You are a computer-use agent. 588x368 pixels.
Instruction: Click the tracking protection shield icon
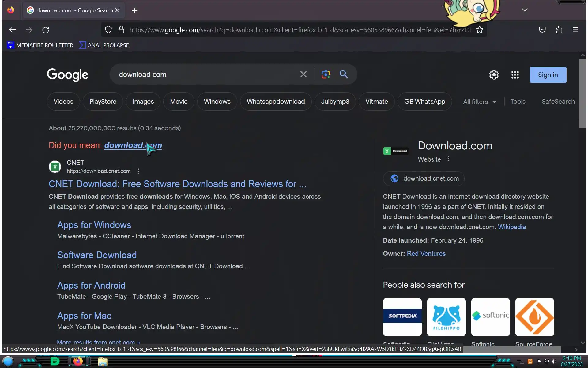click(x=108, y=30)
